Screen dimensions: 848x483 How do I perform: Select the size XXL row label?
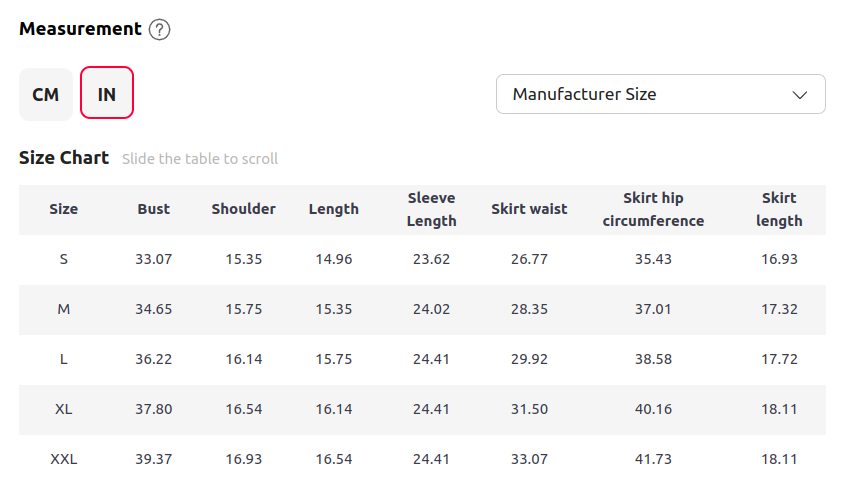click(x=64, y=459)
